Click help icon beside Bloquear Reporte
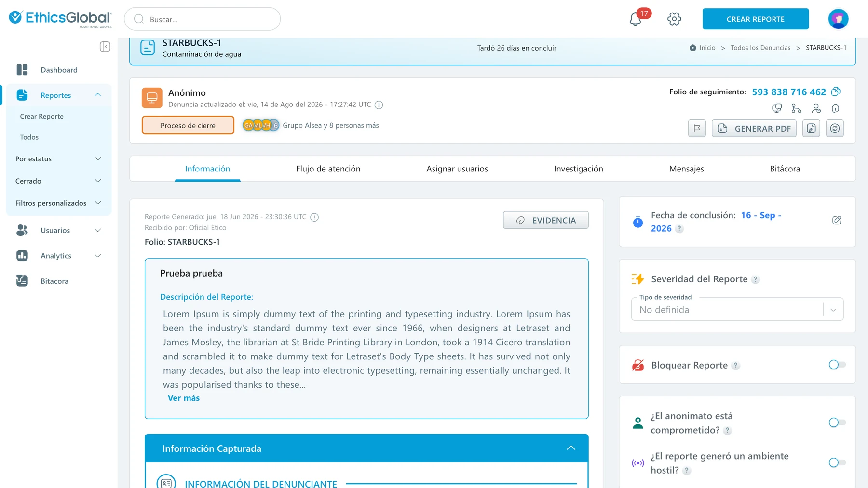Viewport: 868px width, 488px height. (x=735, y=366)
